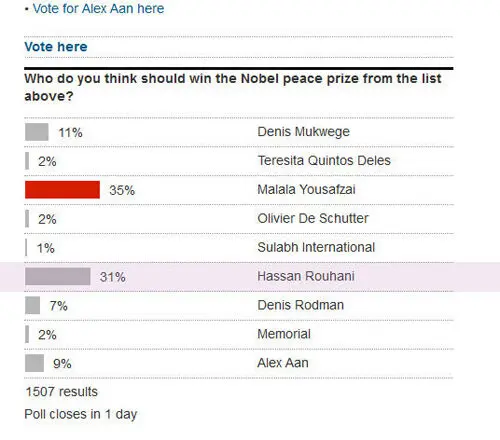Click the '1507 results' text
Screen dimensions: 500x440
click(x=62, y=392)
